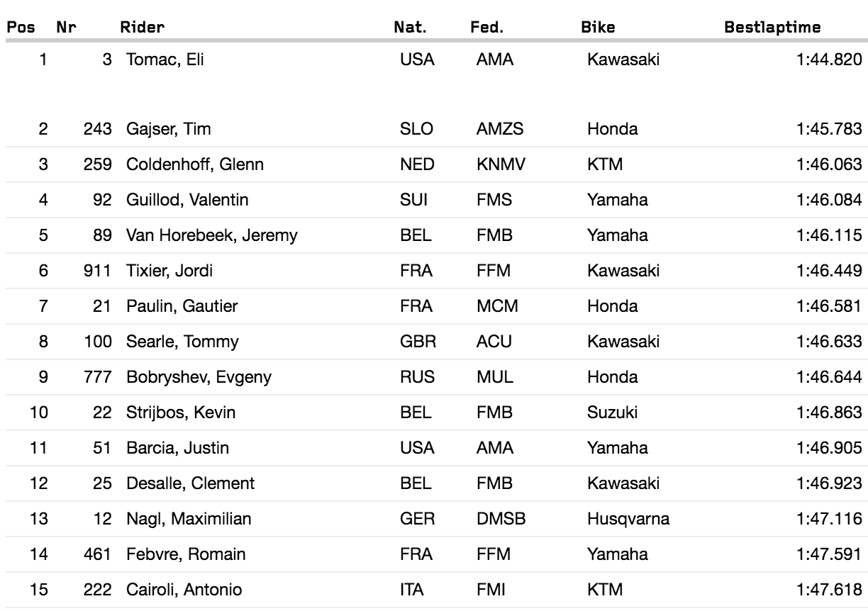Select Van Horebeek, Jeremy entry
Viewport: 868px width, 611px height.
tap(211, 235)
